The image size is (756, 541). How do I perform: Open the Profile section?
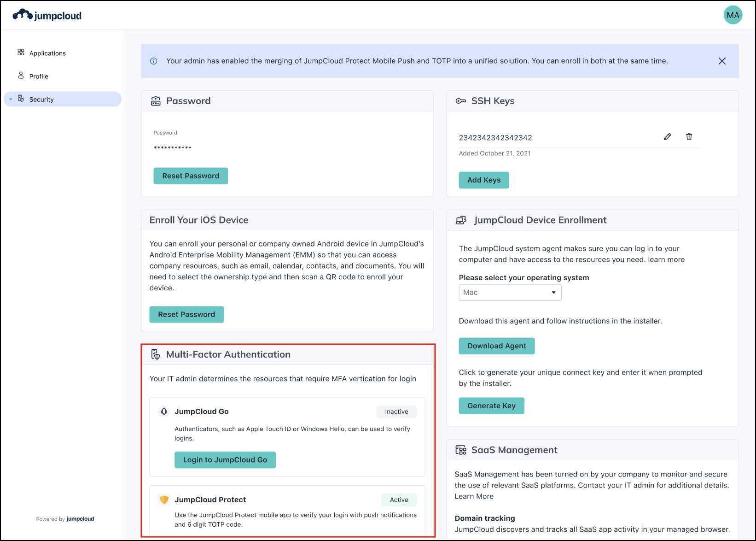point(39,76)
